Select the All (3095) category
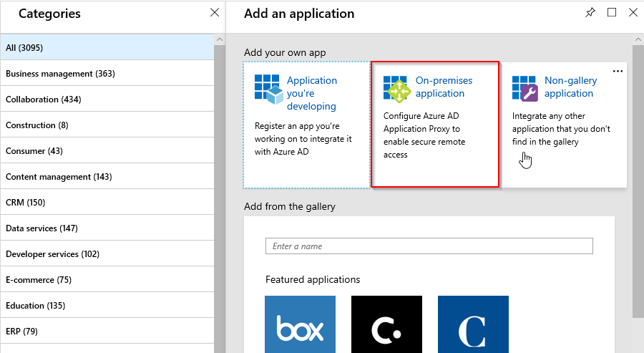 [107, 48]
